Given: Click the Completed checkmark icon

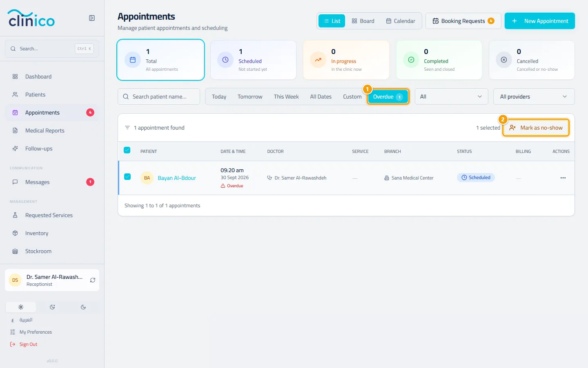Looking at the screenshot, I should pos(411,60).
